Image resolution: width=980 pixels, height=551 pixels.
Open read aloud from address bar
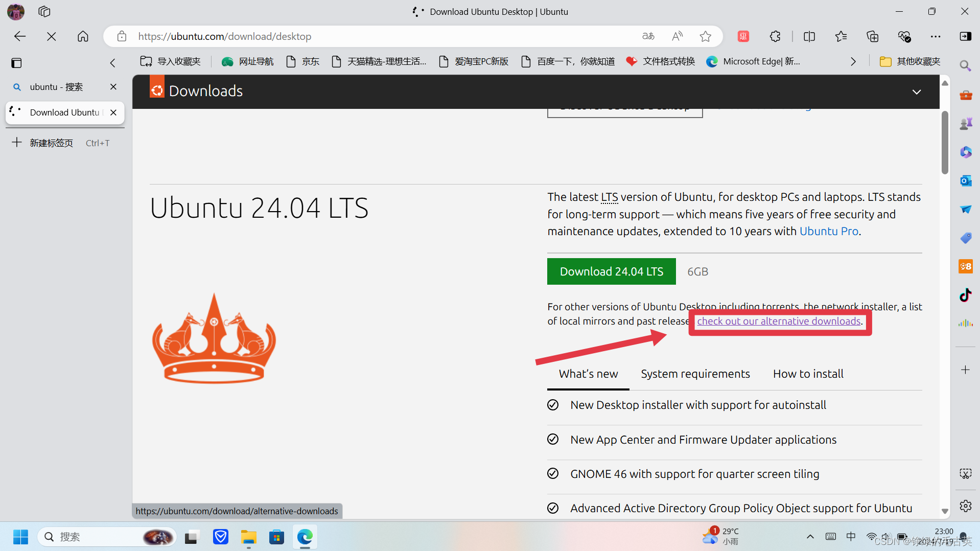tap(678, 36)
